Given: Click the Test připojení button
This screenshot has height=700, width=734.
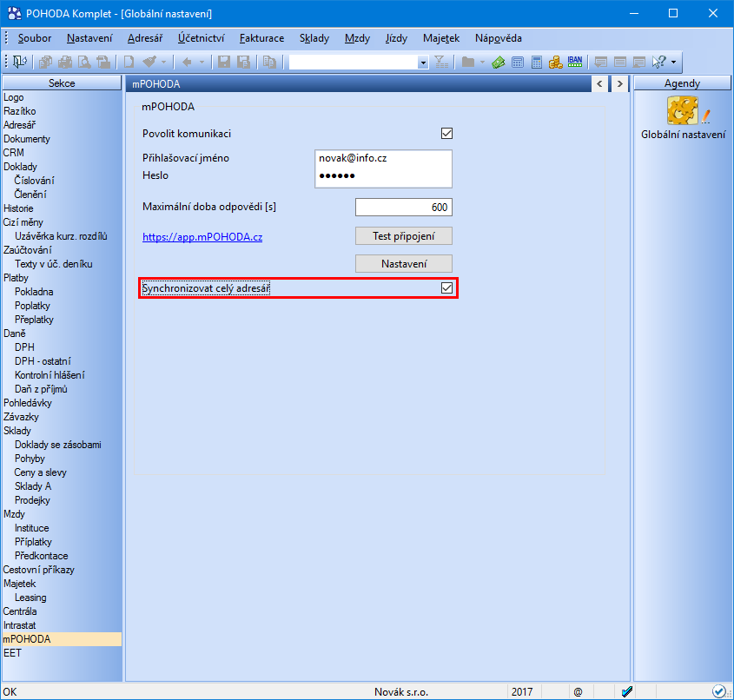Looking at the screenshot, I should (404, 236).
